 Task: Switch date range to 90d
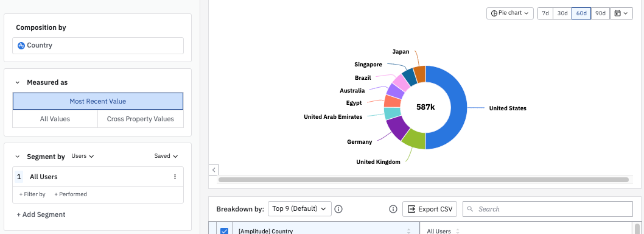tap(600, 13)
